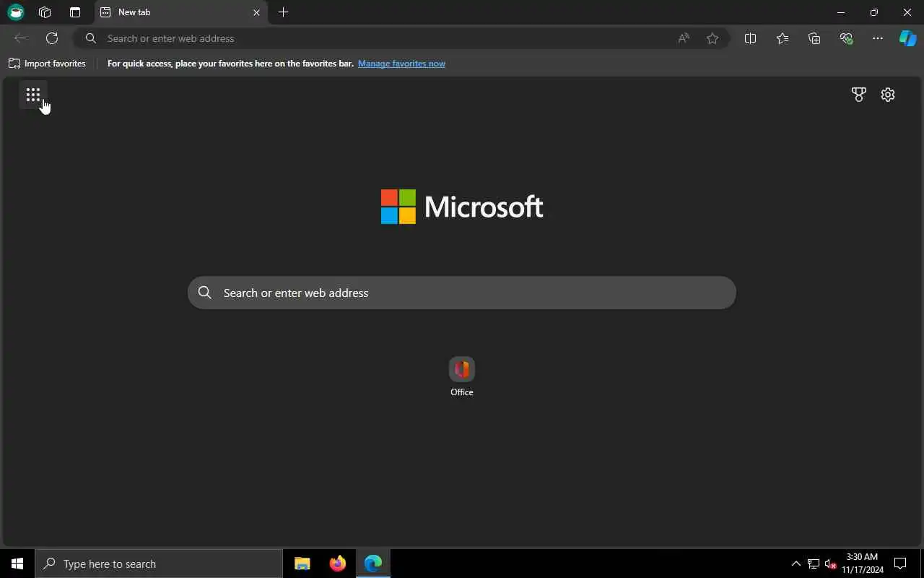Image resolution: width=924 pixels, height=578 pixels.
Task: Open the Edge profile avatar
Action: [x=16, y=12]
